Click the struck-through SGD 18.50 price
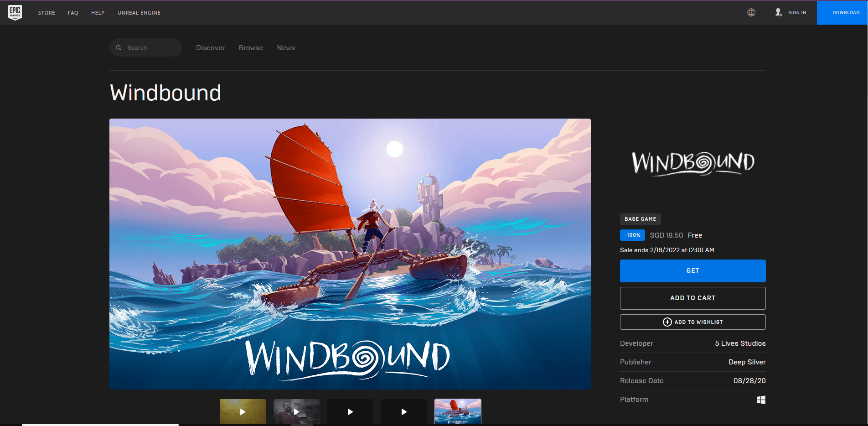 coord(666,235)
